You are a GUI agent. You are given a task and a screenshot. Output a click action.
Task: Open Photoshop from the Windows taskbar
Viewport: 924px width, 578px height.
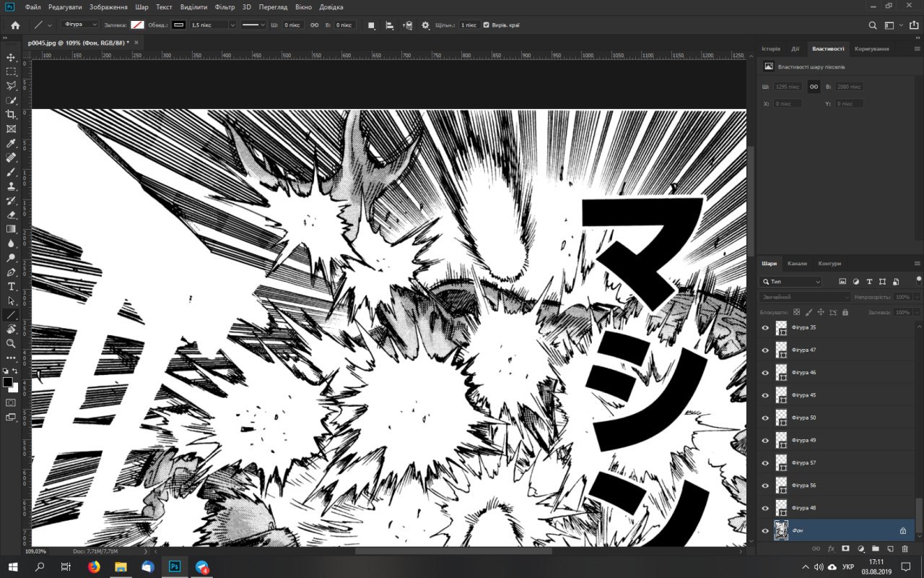coord(175,567)
